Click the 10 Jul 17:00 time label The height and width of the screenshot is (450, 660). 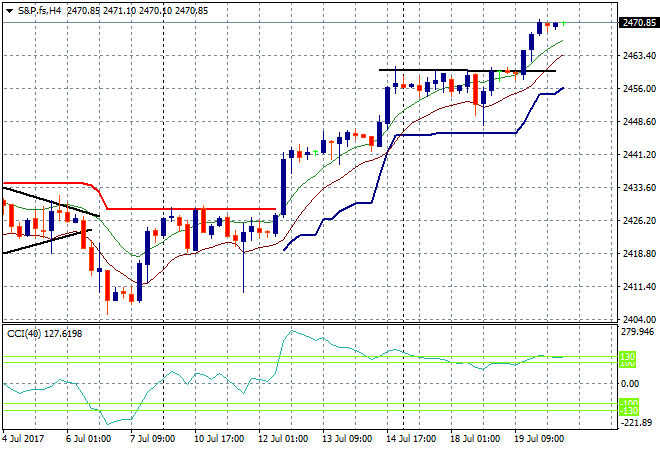(x=219, y=439)
